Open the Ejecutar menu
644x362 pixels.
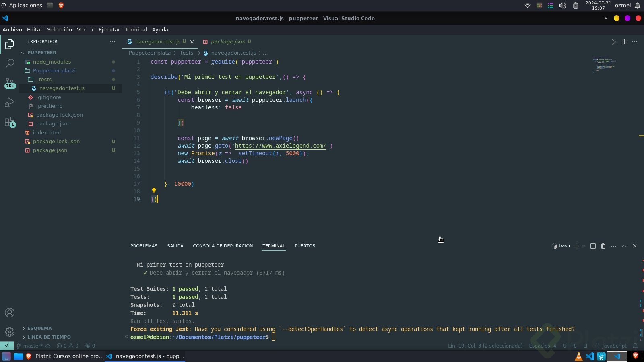point(109,29)
